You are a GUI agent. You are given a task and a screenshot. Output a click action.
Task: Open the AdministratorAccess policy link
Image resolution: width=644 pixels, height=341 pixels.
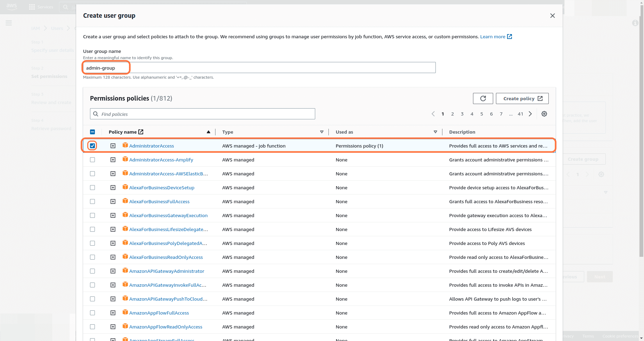pyautogui.click(x=152, y=146)
